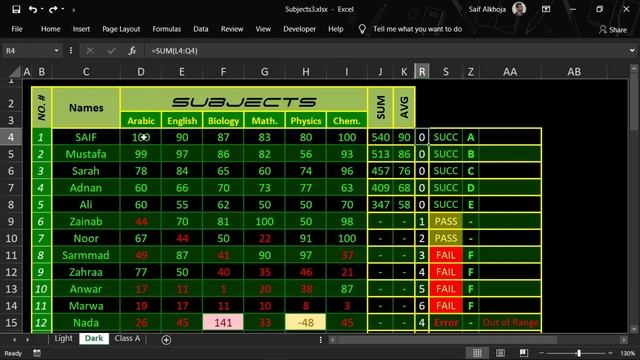Click the Out of Range cell
The width and height of the screenshot is (640, 360).
tap(510, 322)
